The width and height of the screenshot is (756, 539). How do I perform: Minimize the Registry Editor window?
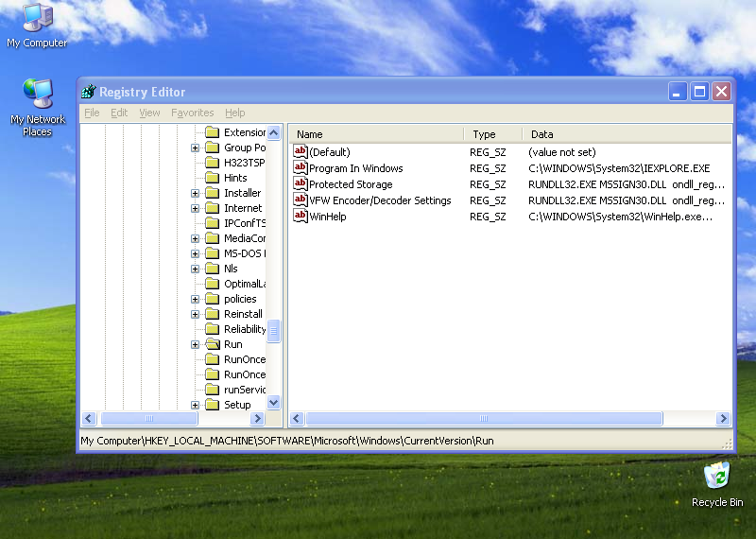coord(677,91)
